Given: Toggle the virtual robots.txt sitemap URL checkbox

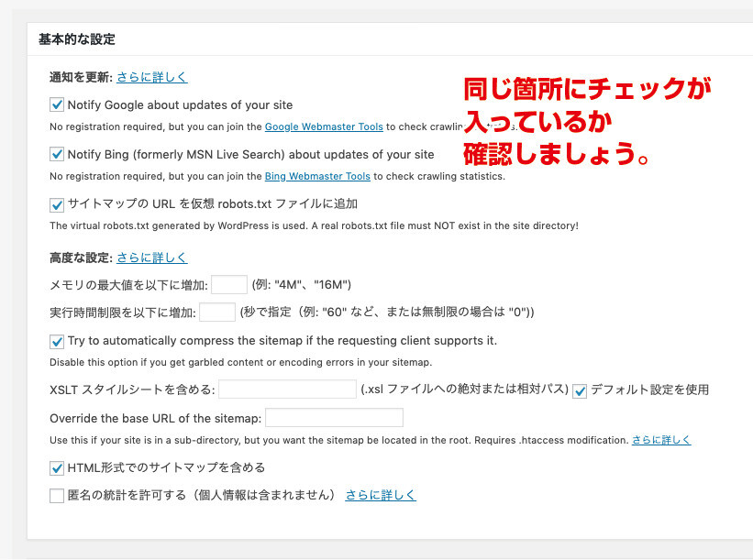Looking at the screenshot, I should coord(57,203).
